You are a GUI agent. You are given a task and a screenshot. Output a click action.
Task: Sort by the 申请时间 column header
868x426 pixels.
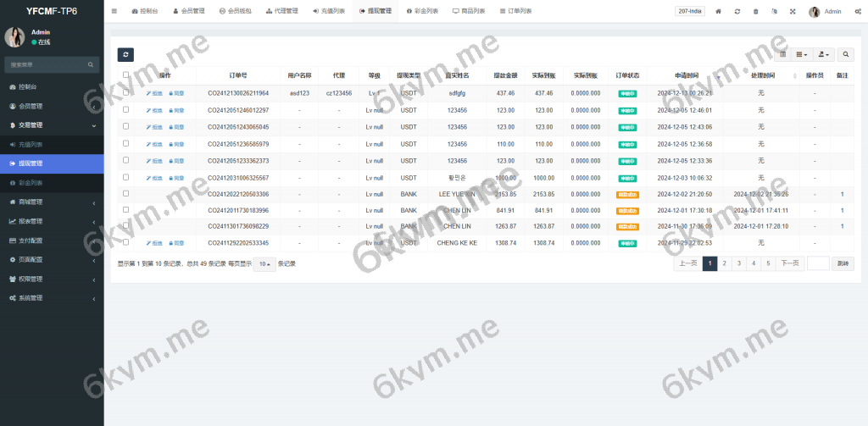pyautogui.click(x=687, y=75)
